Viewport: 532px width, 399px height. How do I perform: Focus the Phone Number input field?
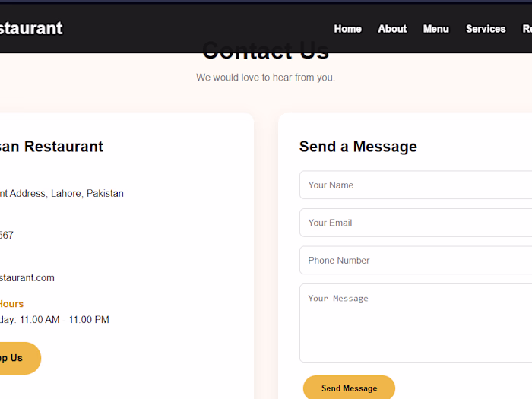click(x=416, y=260)
